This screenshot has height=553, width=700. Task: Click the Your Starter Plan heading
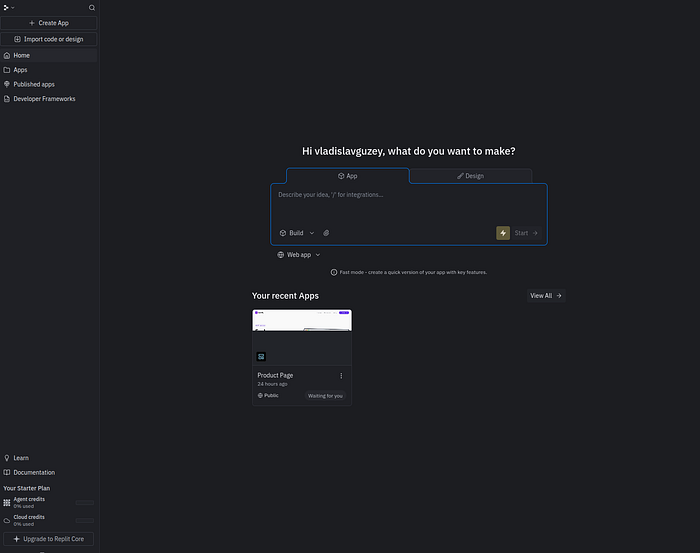click(x=27, y=488)
